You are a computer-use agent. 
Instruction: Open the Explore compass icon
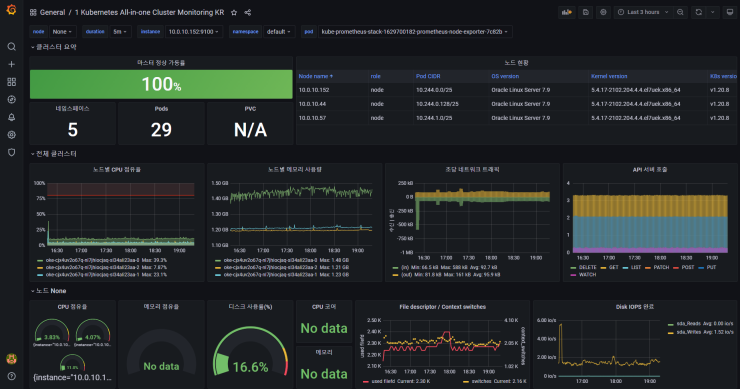11,100
